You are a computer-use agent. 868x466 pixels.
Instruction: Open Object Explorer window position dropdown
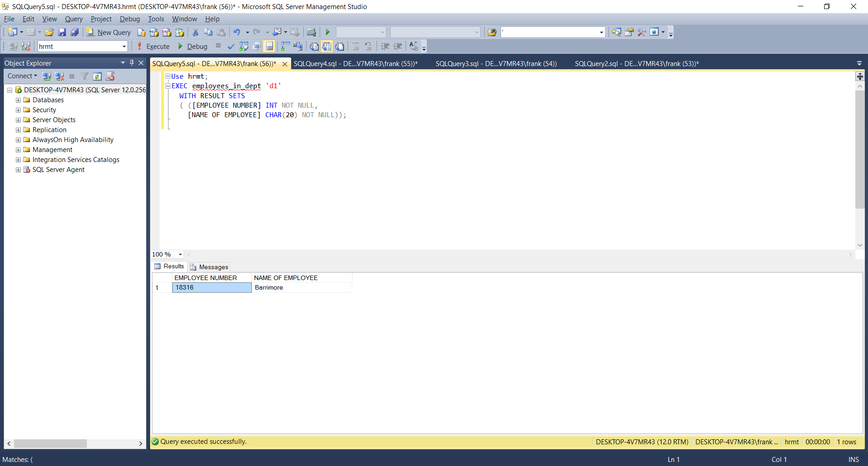pos(123,63)
